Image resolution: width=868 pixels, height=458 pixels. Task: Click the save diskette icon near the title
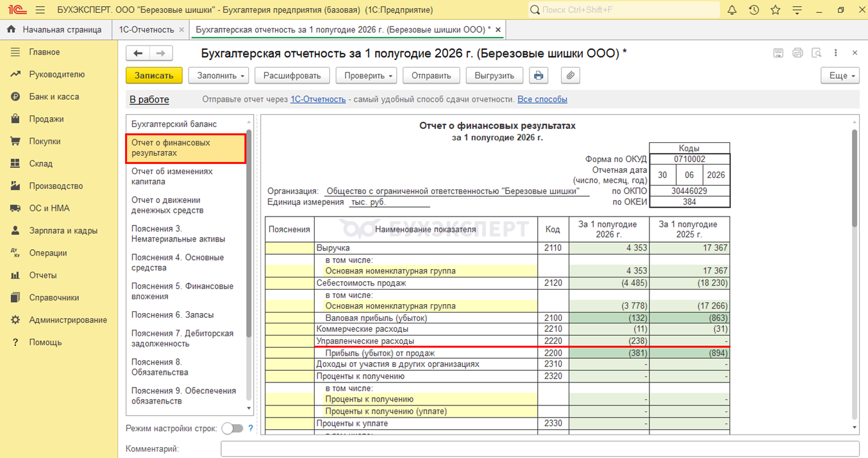(778, 53)
